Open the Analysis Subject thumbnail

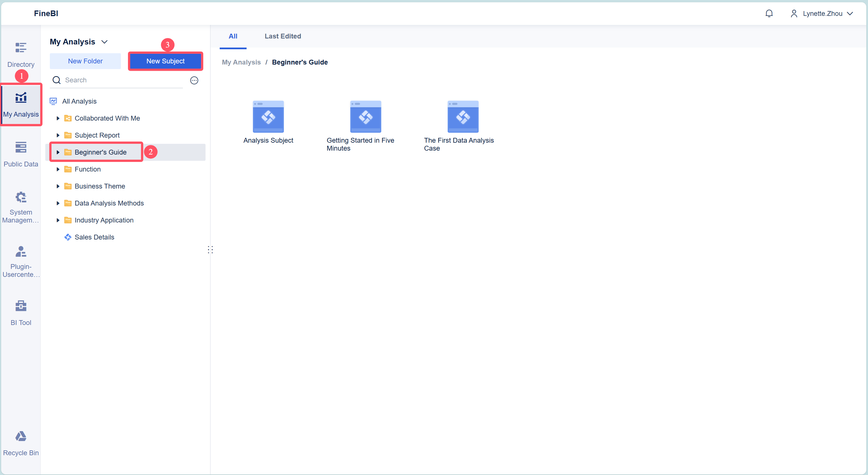click(268, 117)
